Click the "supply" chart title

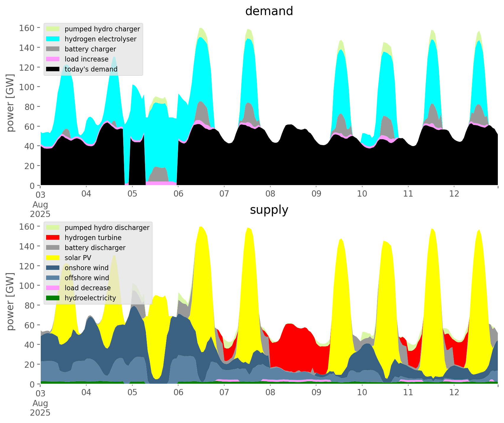269,210
